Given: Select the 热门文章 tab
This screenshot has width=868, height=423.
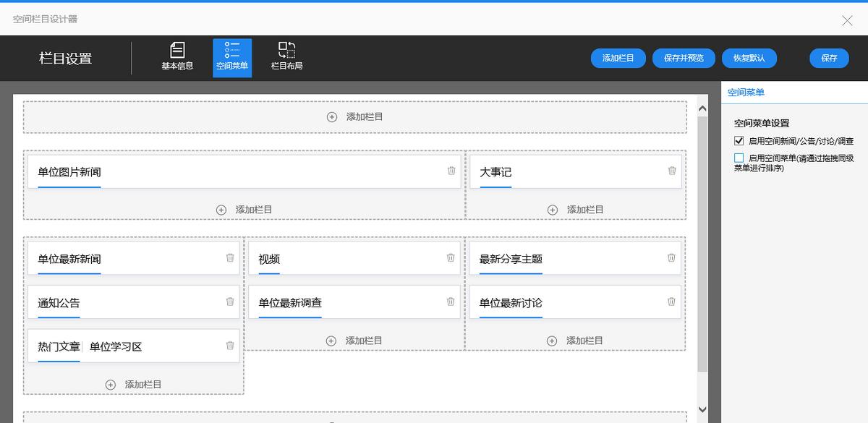Looking at the screenshot, I should [x=59, y=347].
